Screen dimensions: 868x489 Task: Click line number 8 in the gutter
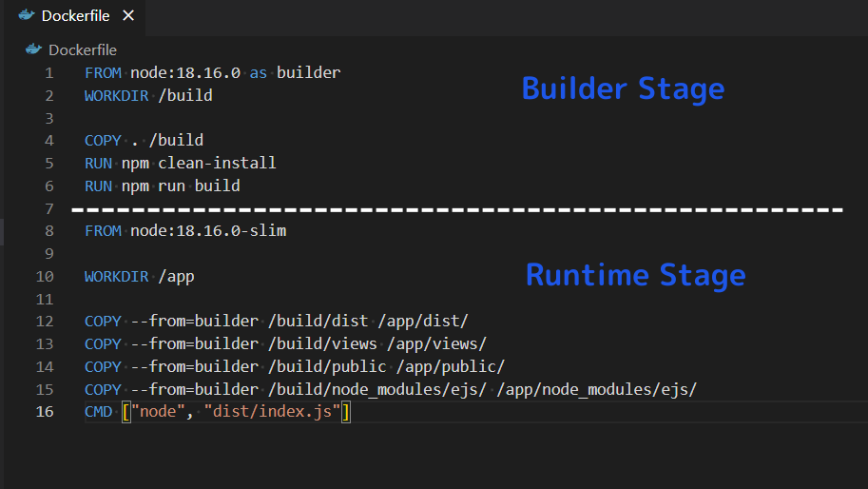click(x=48, y=231)
